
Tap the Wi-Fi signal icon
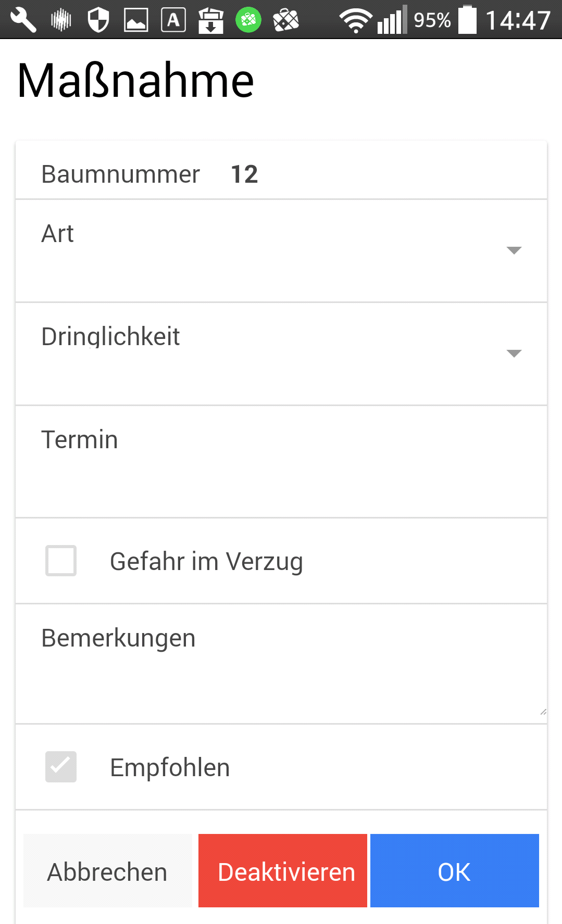356,20
